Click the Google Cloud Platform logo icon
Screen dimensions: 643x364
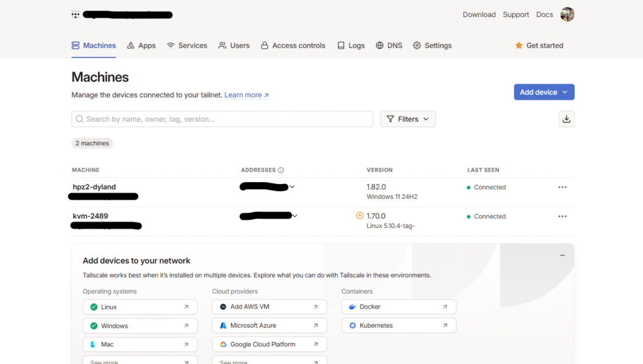coord(223,344)
